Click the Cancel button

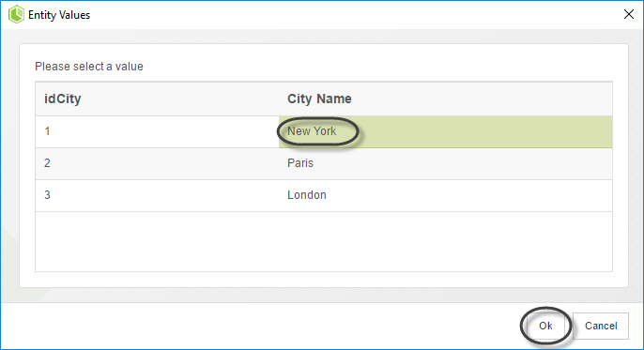pyautogui.click(x=601, y=326)
